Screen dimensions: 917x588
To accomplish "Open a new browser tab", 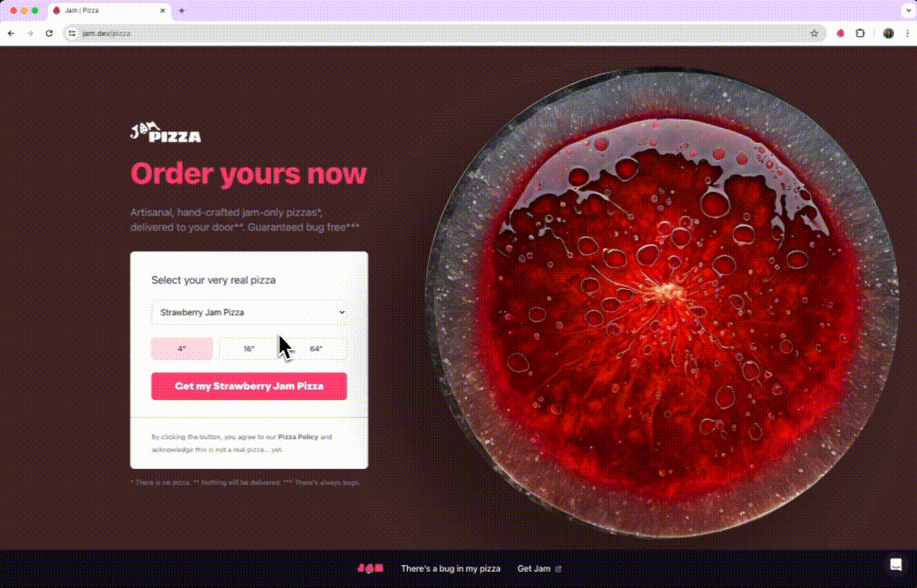I will coord(181,11).
